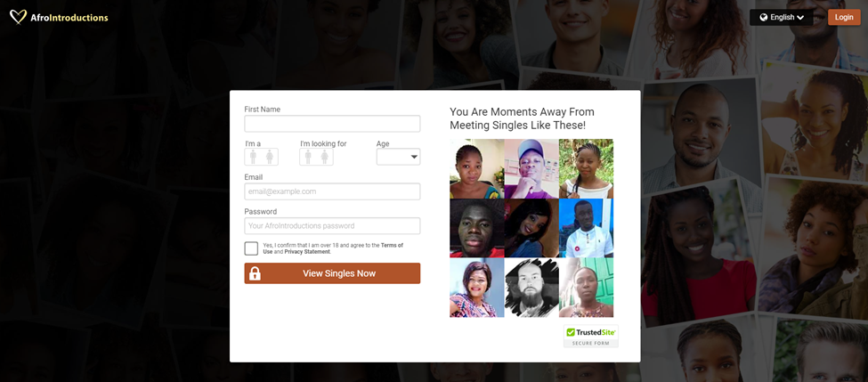
Task: Click the AfroIntroductions heart logo
Action: pos(18,17)
